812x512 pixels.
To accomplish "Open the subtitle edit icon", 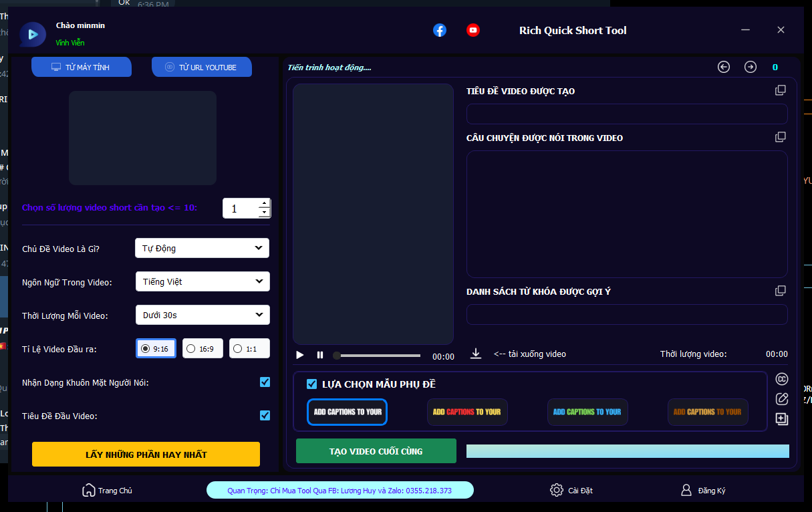I will tap(781, 399).
